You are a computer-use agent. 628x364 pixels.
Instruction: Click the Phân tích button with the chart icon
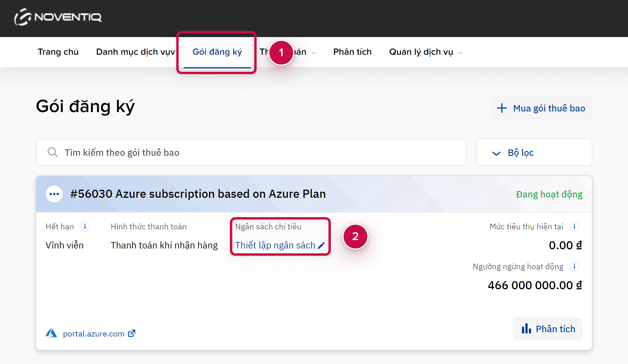(548, 329)
